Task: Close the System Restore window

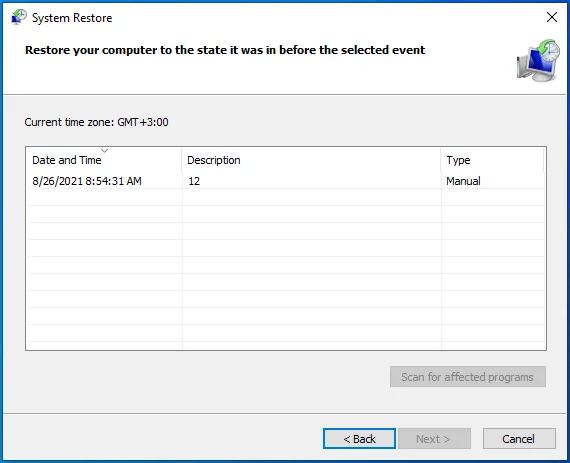Action: [552, 17]
